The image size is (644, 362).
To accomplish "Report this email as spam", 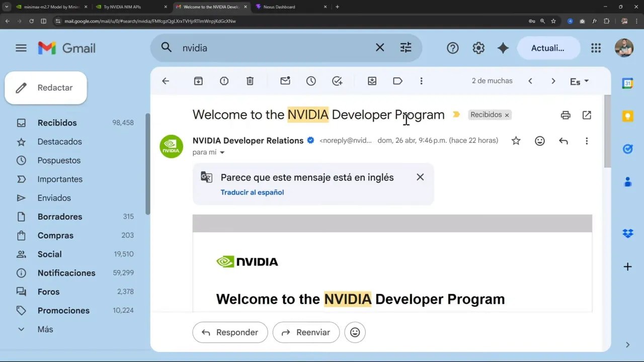I will pyautogui.click(x=224, y=81).
